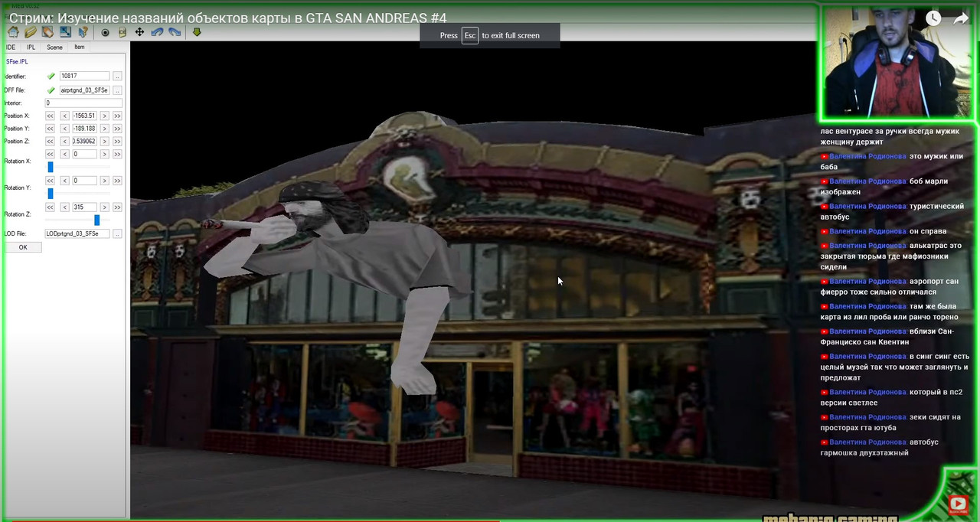The width and height of the screenshot is (980, 522).
Task: Increase Rotation Y with the >> button
Action: (117, 181)
